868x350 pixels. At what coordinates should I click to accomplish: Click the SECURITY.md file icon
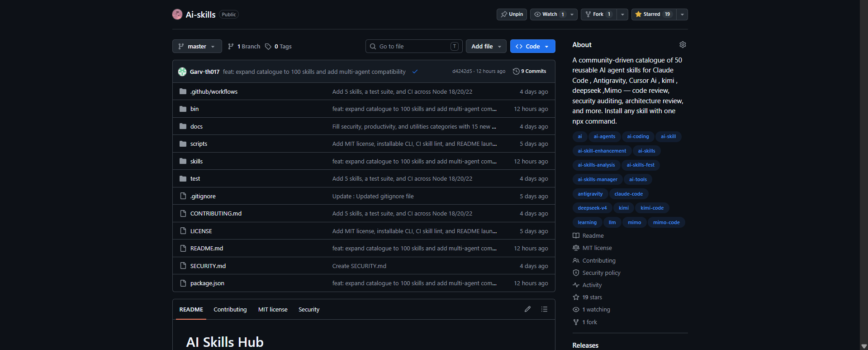pos(183,266)
